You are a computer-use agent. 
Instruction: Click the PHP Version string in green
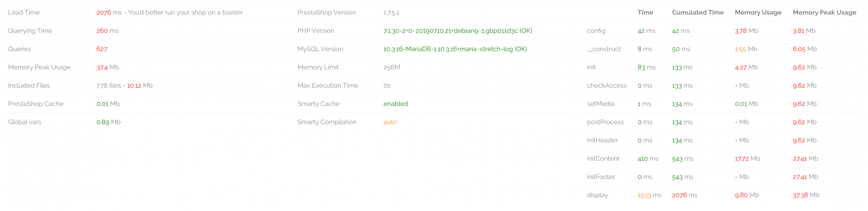tap(458, 31)
